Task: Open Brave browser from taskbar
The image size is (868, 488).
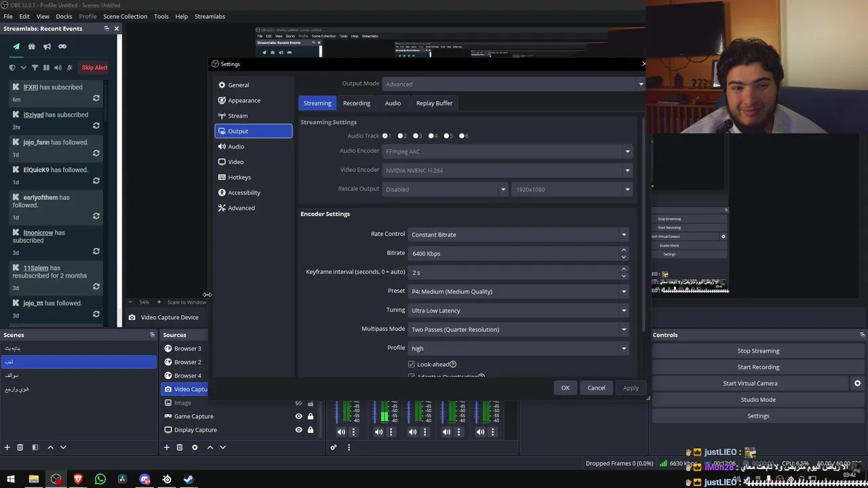Action: point(78,479)
